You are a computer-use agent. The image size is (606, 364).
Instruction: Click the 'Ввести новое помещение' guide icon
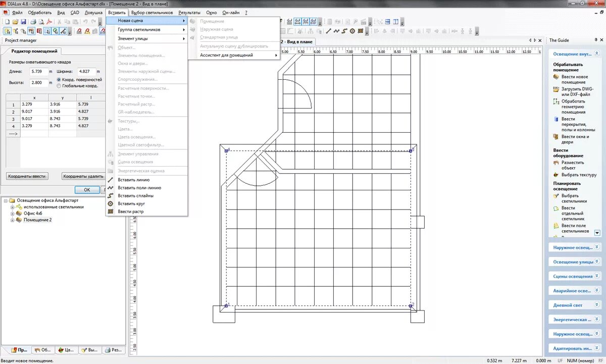click(x=556, y=77)
